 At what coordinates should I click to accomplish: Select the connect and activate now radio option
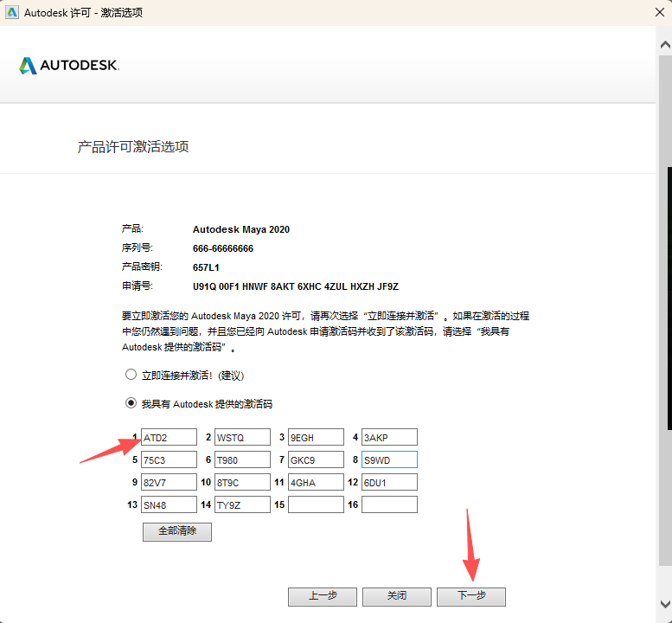[131, 375]
